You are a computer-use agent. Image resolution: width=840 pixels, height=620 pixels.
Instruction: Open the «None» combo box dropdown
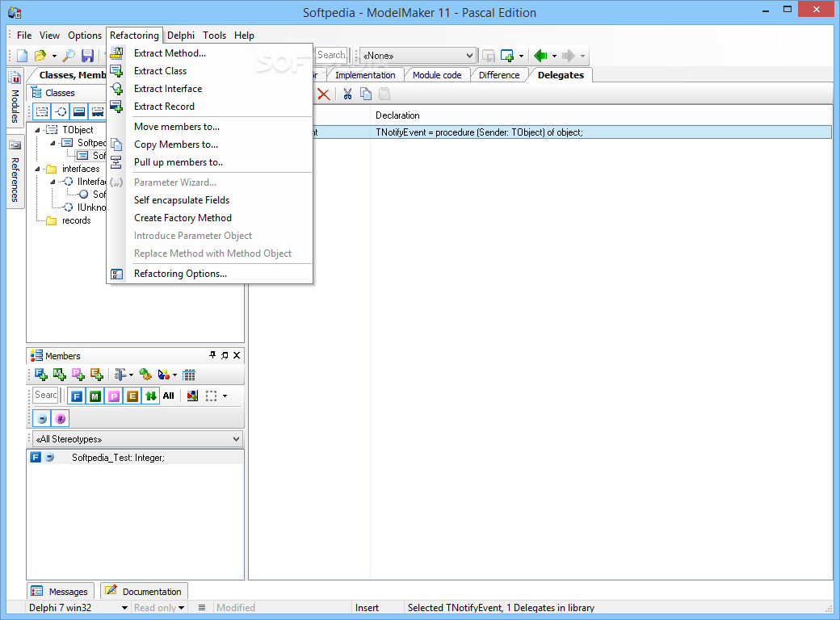469,55
